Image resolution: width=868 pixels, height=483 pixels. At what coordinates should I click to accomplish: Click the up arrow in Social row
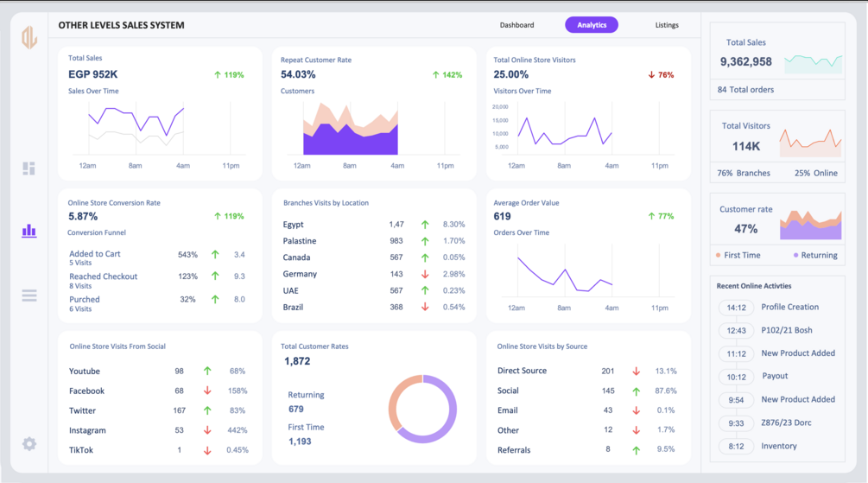[636, 391]
